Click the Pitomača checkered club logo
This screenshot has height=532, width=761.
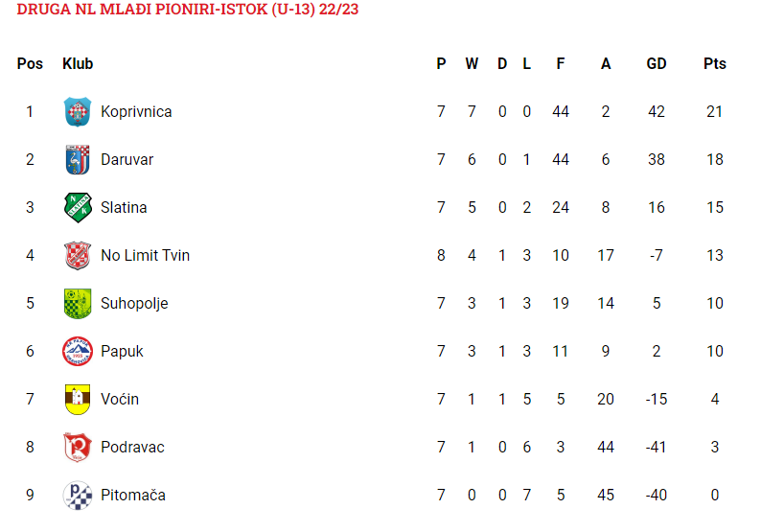point(78,496)
